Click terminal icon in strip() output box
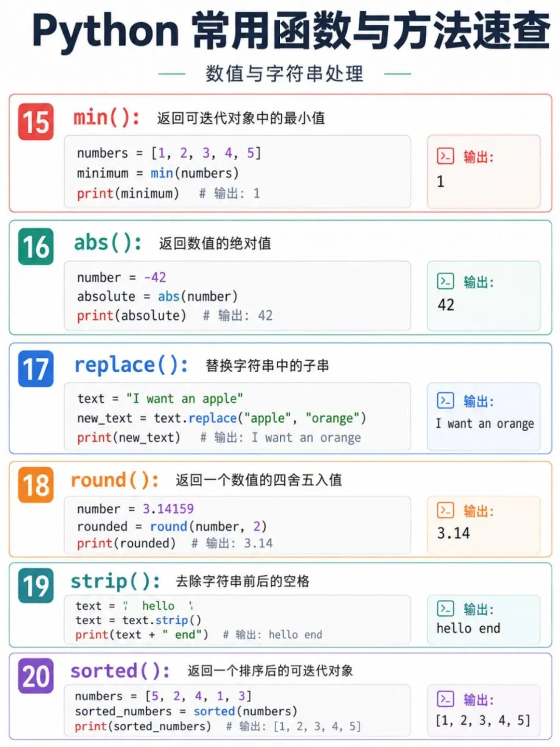 click(x=445, y=609)
